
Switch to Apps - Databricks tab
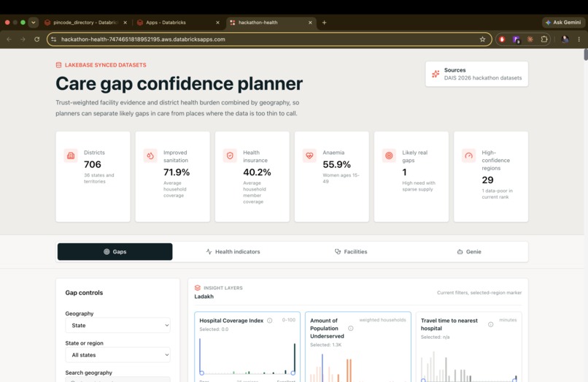coord(178,23)
